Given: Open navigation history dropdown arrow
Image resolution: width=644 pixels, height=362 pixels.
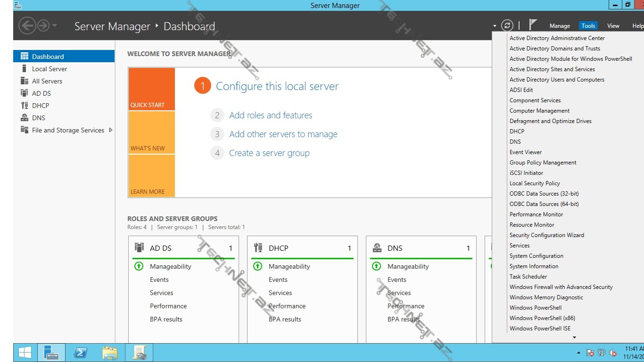Looking at the screenshot, I should (x=55, y=25).
